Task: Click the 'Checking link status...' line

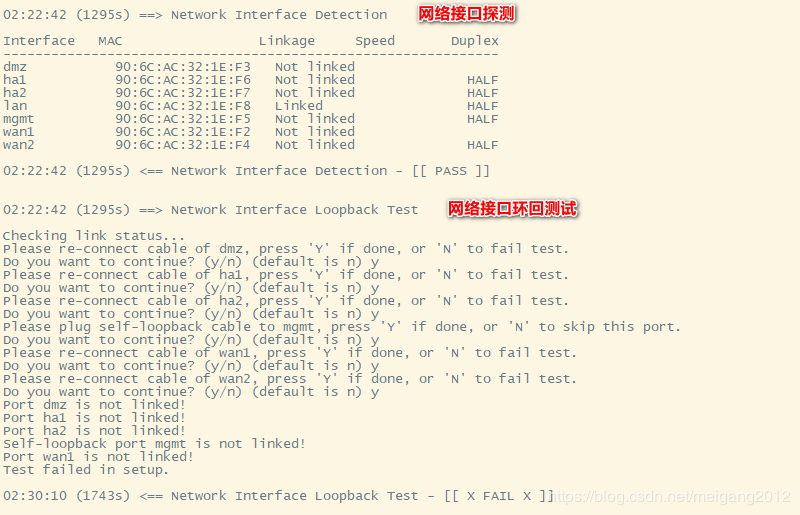Action: coord(94,236)
